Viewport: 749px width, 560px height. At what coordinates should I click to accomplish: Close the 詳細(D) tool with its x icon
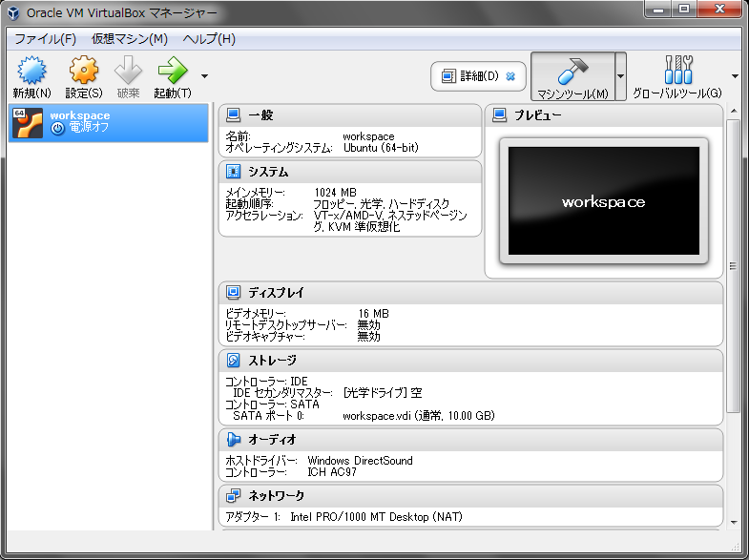point(510,76)
